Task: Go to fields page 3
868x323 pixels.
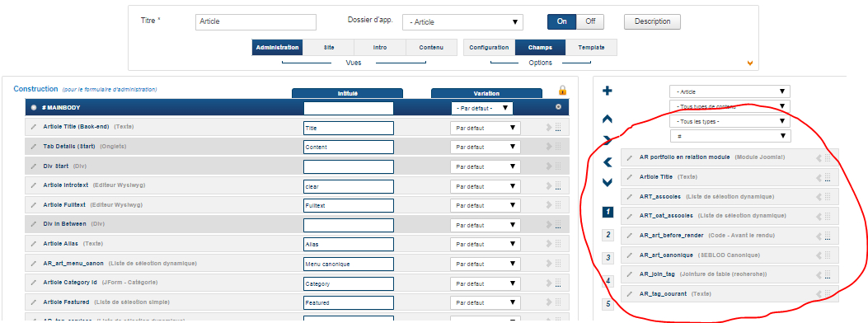Action: click(x=608, y=258)
